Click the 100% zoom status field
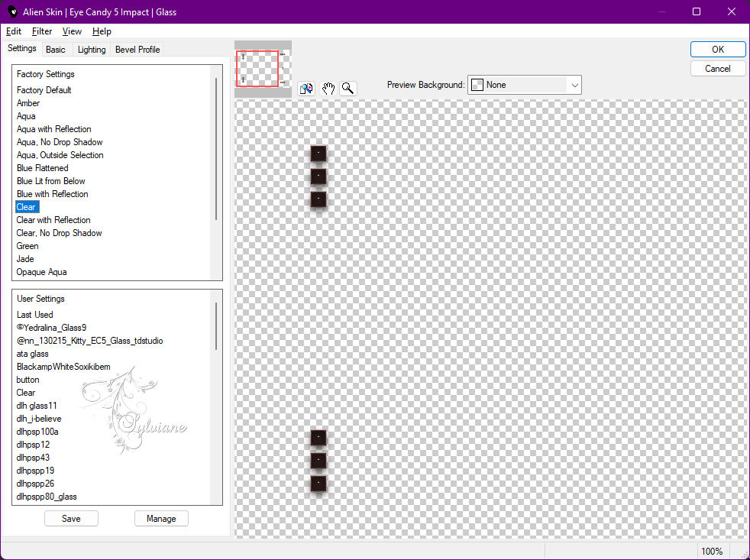Viewport: 750px width, 560px height. point(712,551)
